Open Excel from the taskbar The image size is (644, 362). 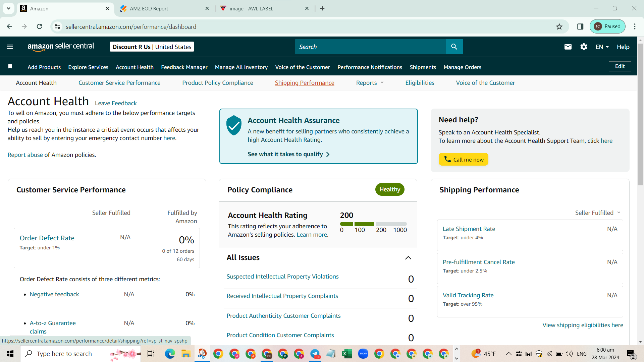click(x=347, y=354)
